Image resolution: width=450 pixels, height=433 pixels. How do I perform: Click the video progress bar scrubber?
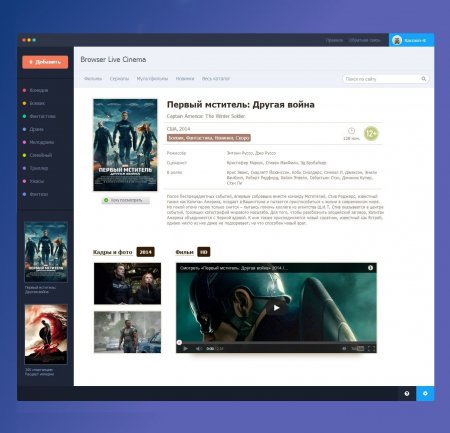click(179, 342)
